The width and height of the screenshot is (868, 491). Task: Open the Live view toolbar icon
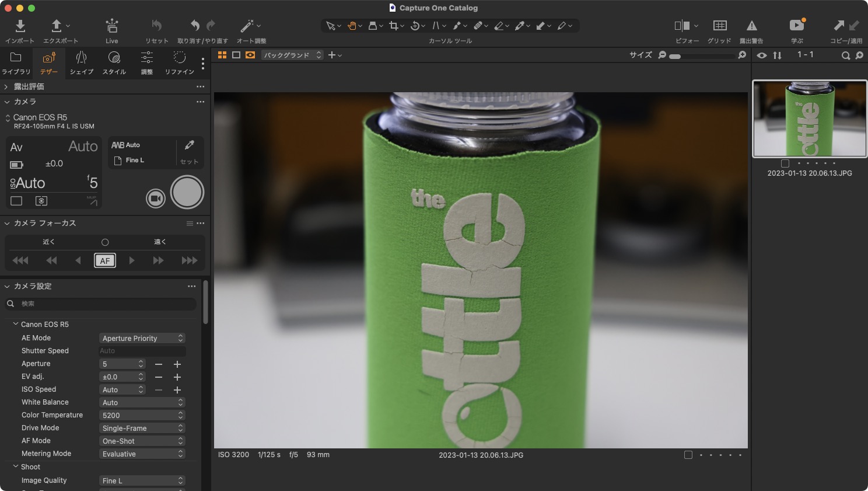112,26
